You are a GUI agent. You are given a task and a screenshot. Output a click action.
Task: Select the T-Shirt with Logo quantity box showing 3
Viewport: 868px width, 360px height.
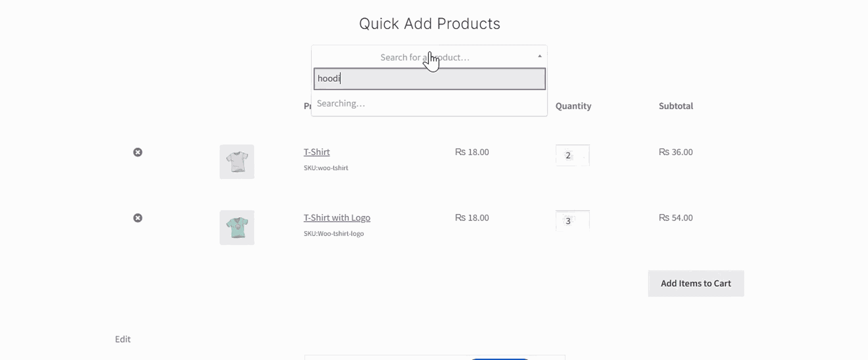572,221
